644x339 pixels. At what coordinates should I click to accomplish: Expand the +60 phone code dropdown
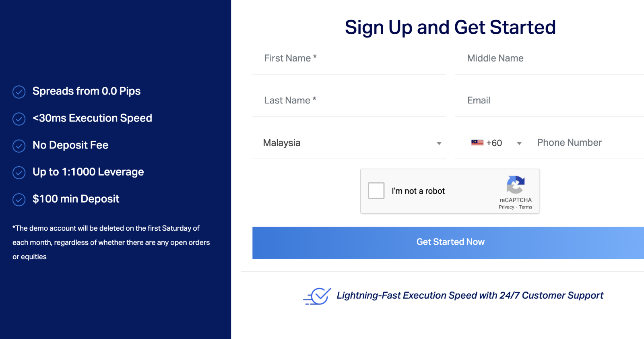pyautogui.click(x=497, y=143)
